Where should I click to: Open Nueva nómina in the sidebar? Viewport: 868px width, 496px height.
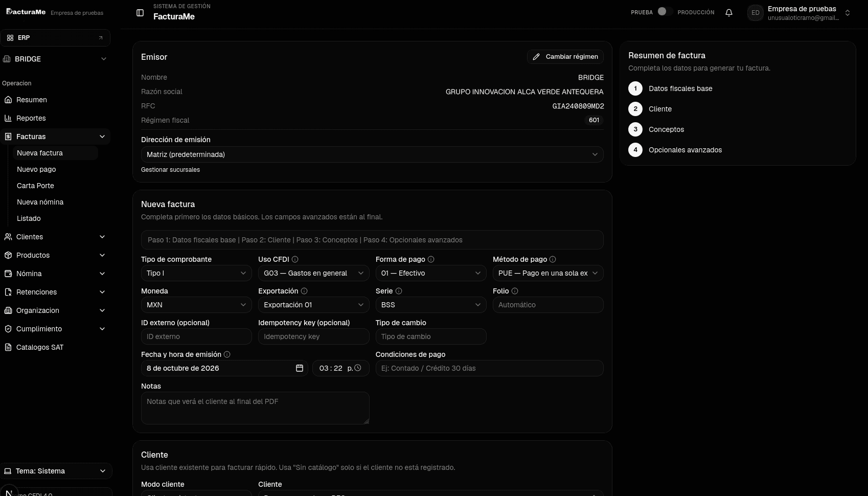click(x=40, y=202)
